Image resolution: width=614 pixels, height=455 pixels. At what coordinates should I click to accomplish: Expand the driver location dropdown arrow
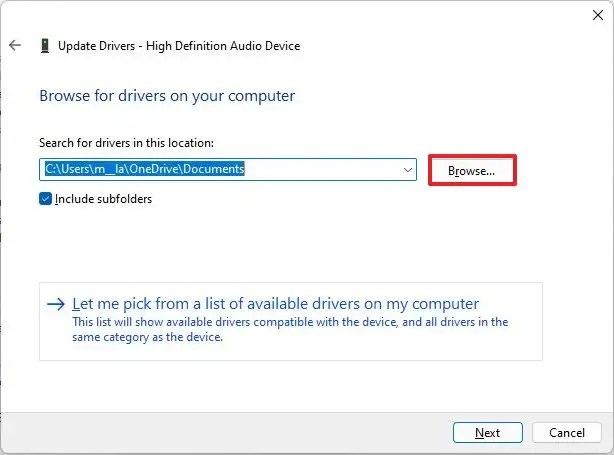tap(408, 170)
